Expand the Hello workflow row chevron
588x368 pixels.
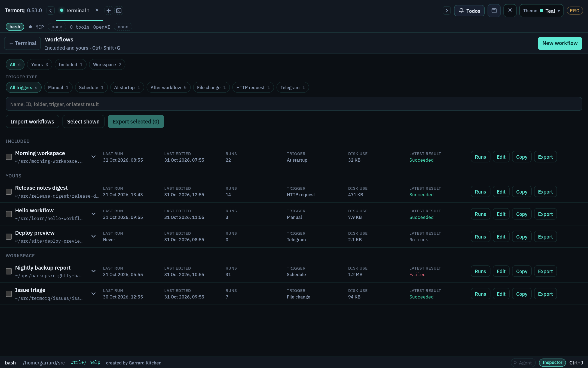point(93,214)
